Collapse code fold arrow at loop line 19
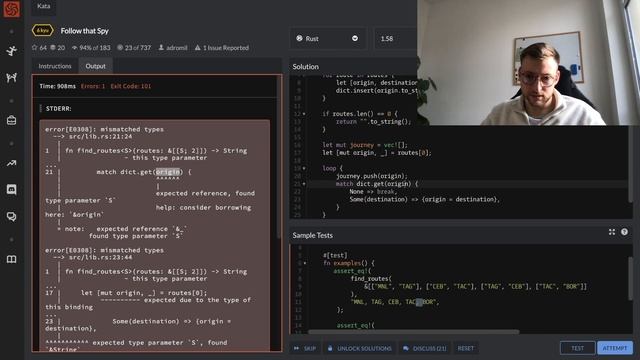The width and height of the screenshot is (640, 360). coord(304,168)
